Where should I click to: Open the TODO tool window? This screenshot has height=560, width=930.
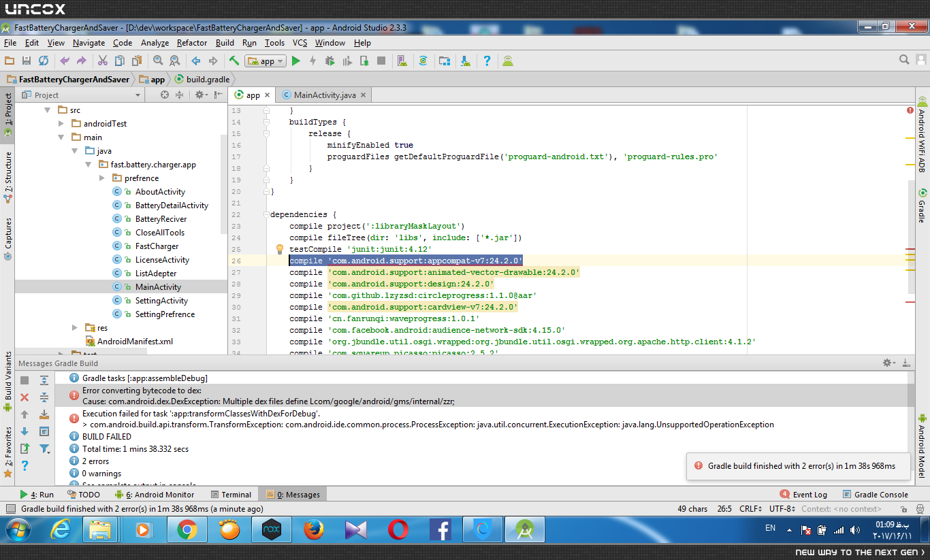tap(84, 495)
